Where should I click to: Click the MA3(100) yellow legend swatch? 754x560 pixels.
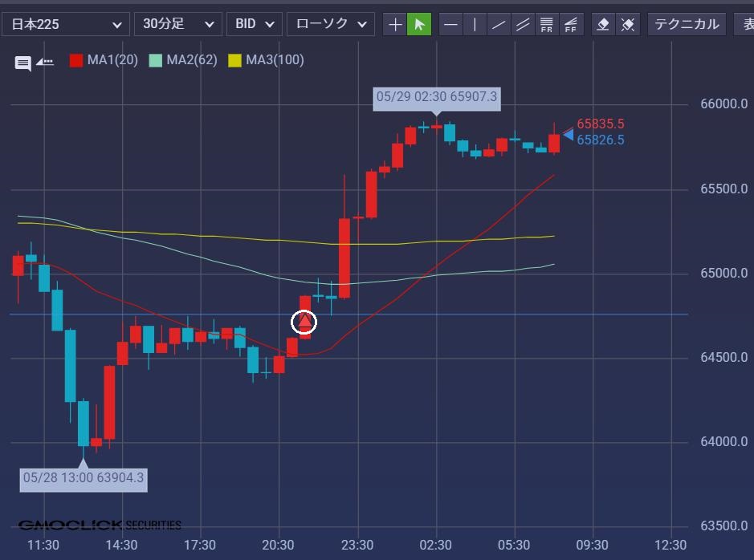tap(234, 60)
